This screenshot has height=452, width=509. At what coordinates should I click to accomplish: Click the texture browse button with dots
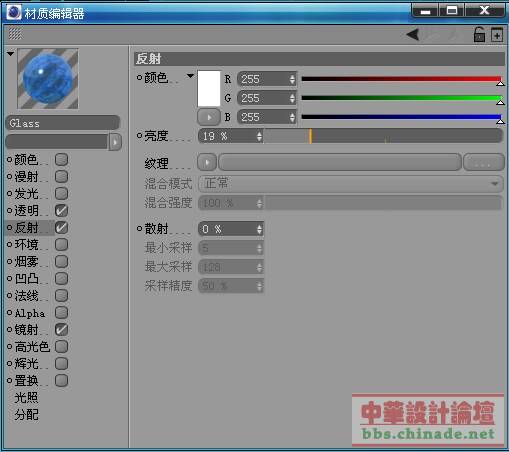(483, 163)
